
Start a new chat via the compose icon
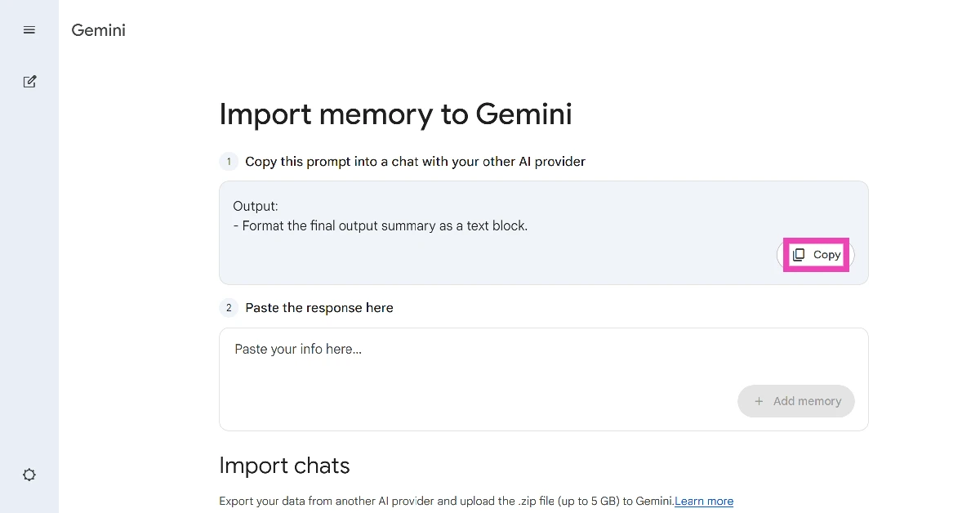29,81
